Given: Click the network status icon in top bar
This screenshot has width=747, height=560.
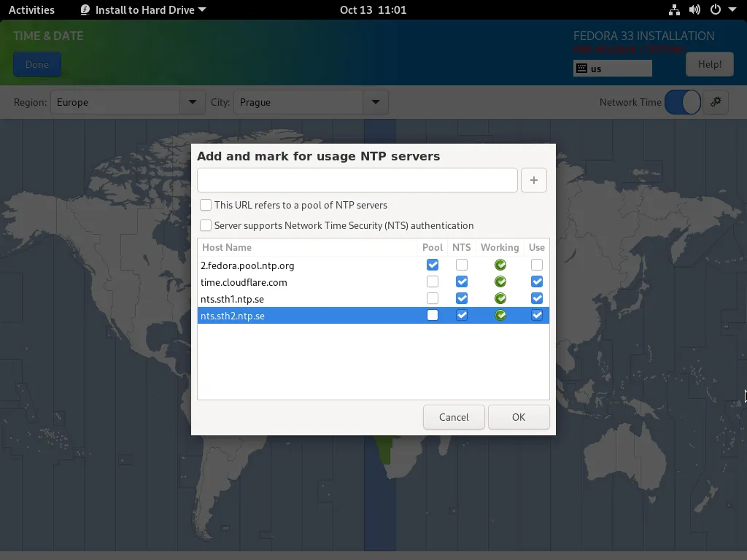Looking at the screenshot, I should click(674, 10).
